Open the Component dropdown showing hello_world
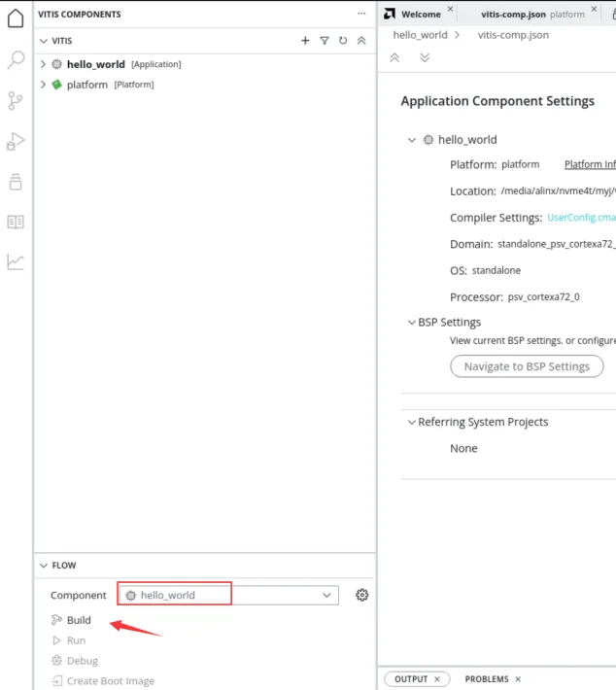 (228, 595)
